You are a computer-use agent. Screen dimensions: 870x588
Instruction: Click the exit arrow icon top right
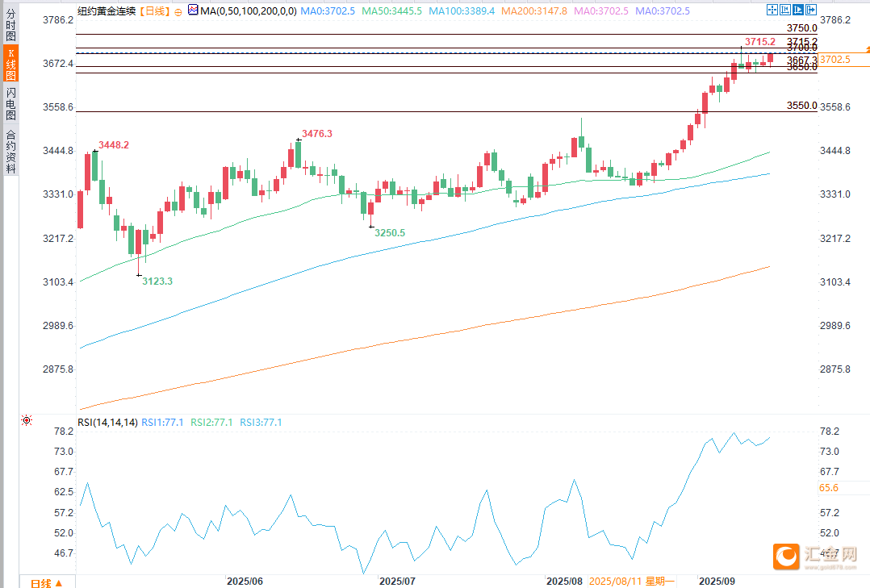[810, 10]
